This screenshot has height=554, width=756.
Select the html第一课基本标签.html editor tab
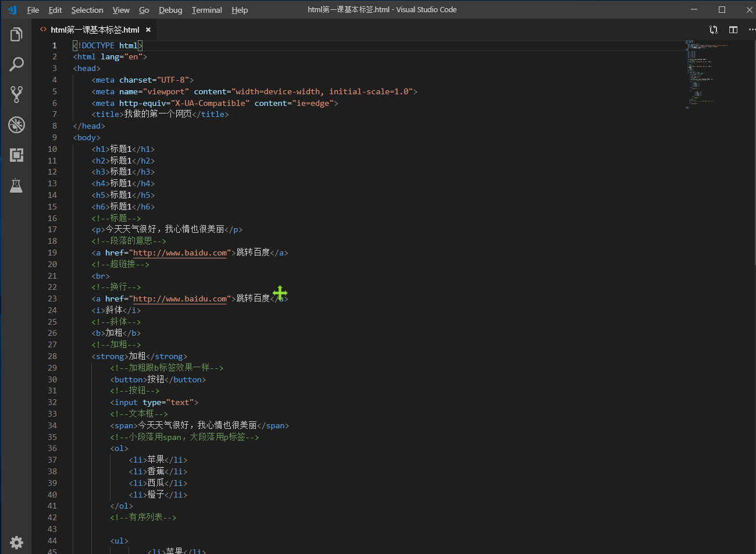click(94, 30)
